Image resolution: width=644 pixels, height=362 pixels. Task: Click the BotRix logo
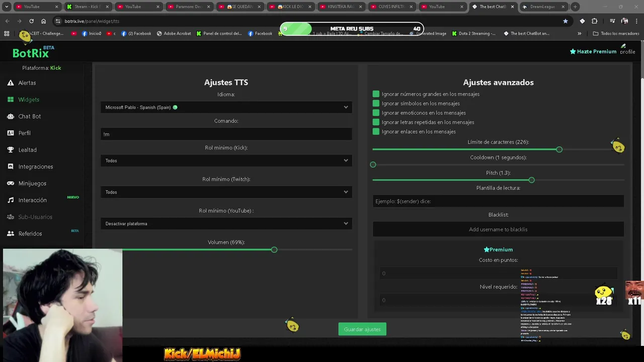31,53
